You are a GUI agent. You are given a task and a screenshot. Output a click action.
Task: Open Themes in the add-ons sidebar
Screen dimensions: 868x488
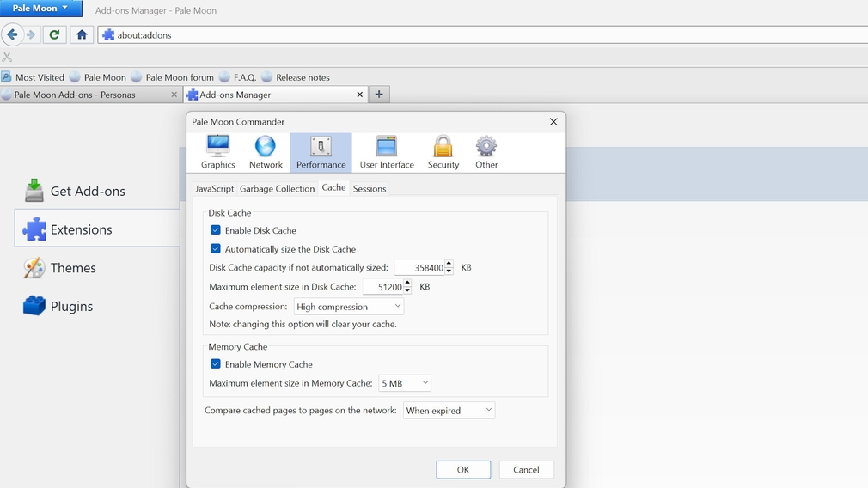(97, 268)
